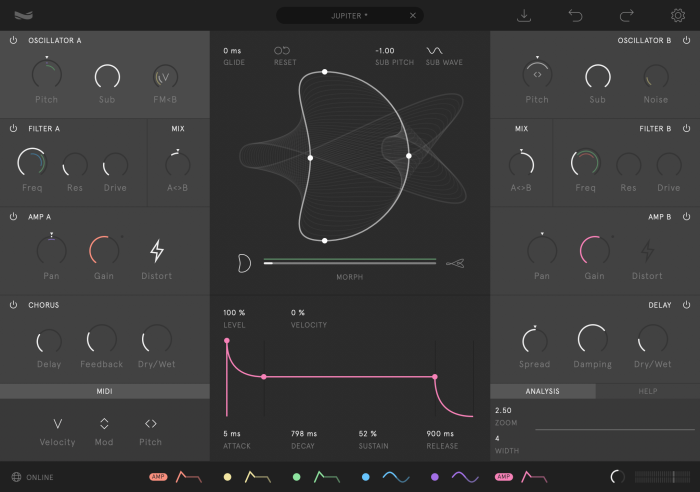The height and width of the screenshot is (492, 700).
Task: Click the master volume knob in bottom bar
Action: [x=617, y=477]
